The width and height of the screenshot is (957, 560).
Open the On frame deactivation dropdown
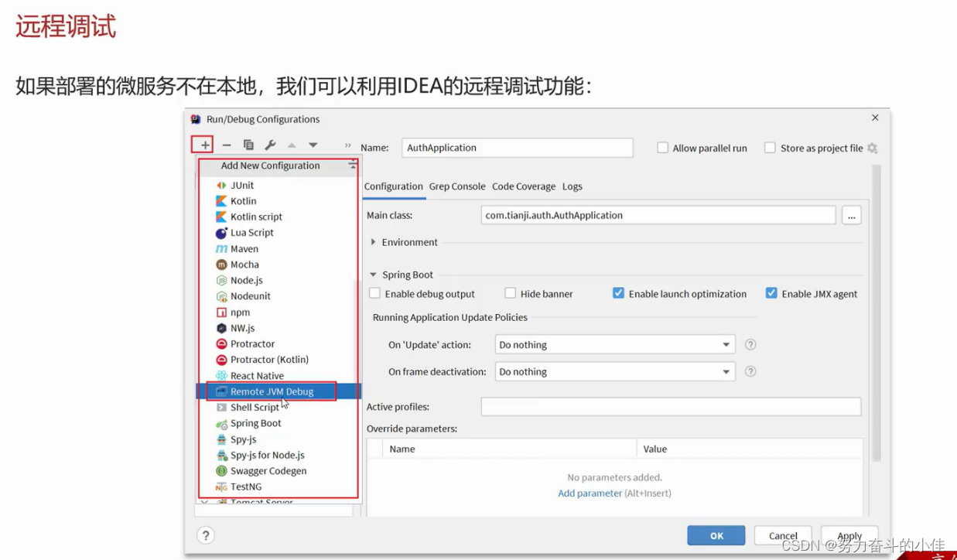point(614,371)
